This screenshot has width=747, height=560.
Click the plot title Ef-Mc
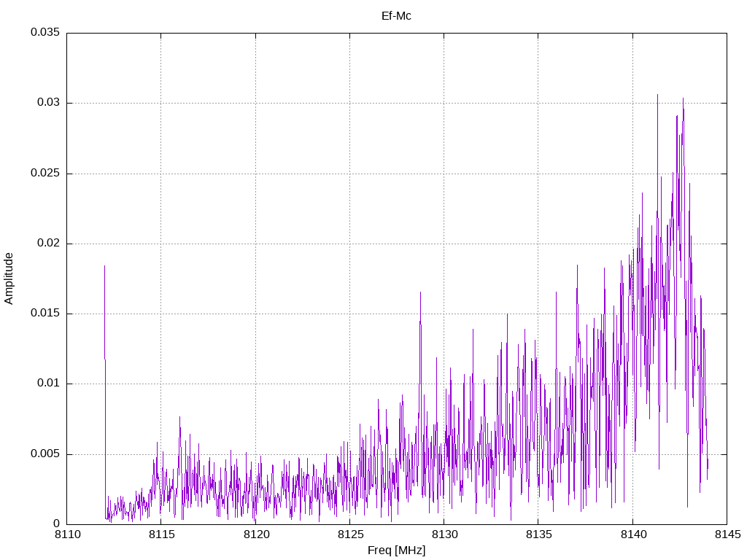pyautogui.click(x=396, y=15)
